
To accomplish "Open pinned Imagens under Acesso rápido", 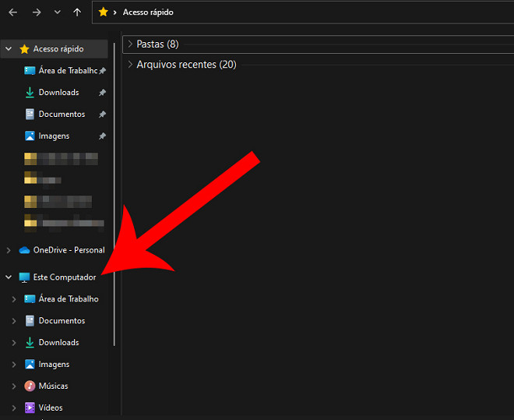I will tap(54, 136).
